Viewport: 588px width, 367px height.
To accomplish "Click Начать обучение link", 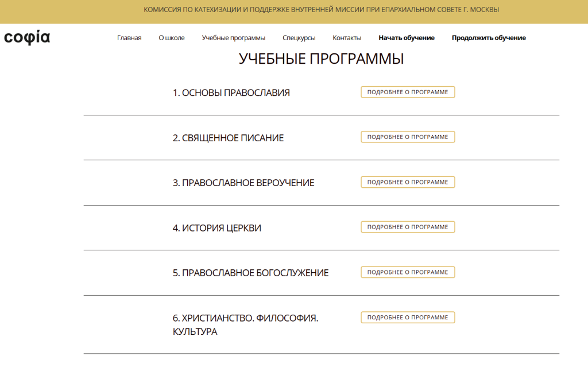I will click(x=407, y=38).
